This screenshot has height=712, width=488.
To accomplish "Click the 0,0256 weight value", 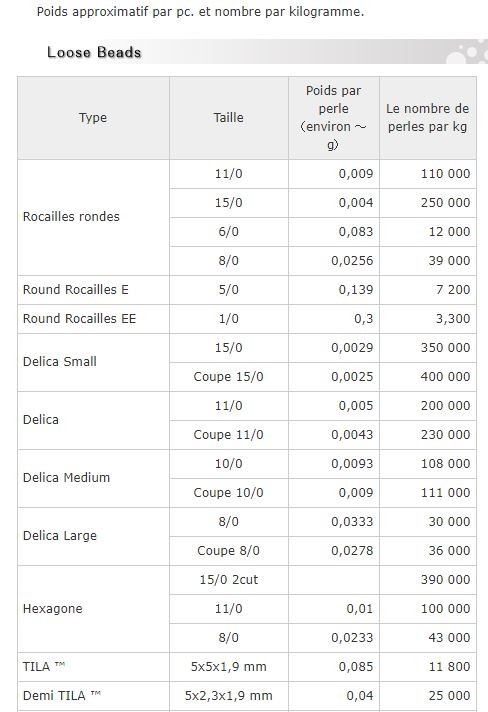I will click(x=352, y=261).
